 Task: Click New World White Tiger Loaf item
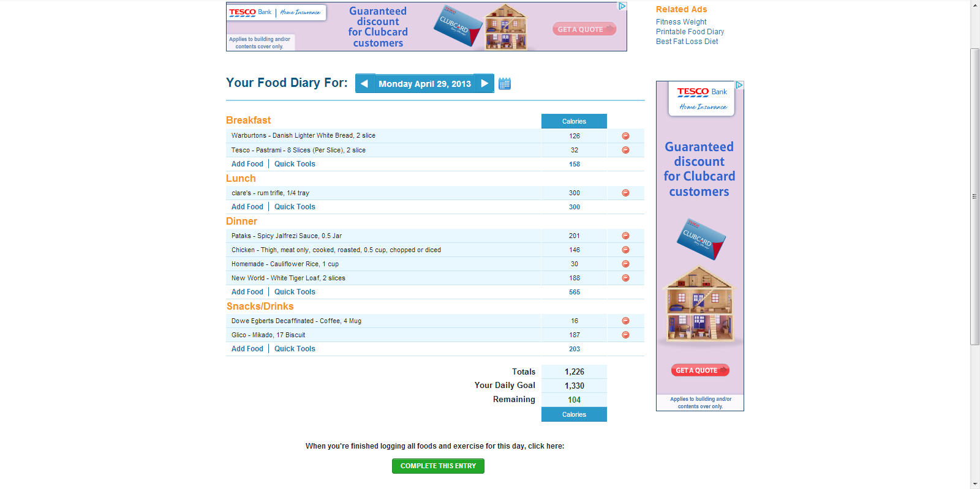(288, 278)
